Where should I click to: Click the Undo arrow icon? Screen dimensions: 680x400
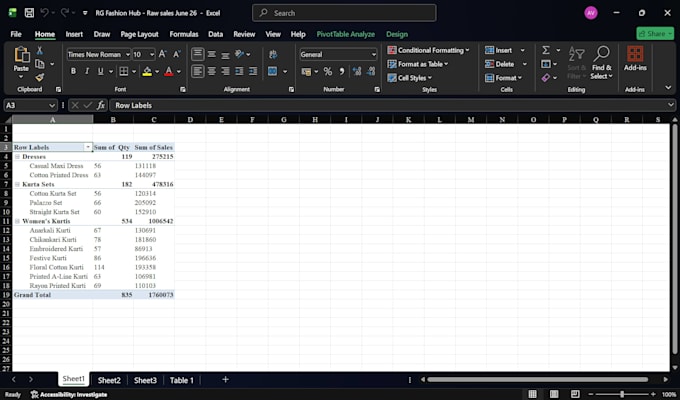pyautogui.click(x=44, y=13)
